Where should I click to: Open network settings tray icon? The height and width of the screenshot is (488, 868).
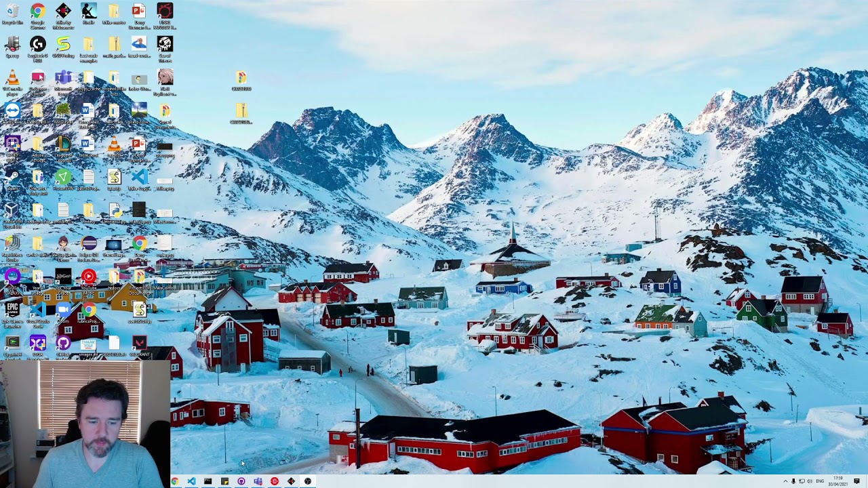coord(802,481)
